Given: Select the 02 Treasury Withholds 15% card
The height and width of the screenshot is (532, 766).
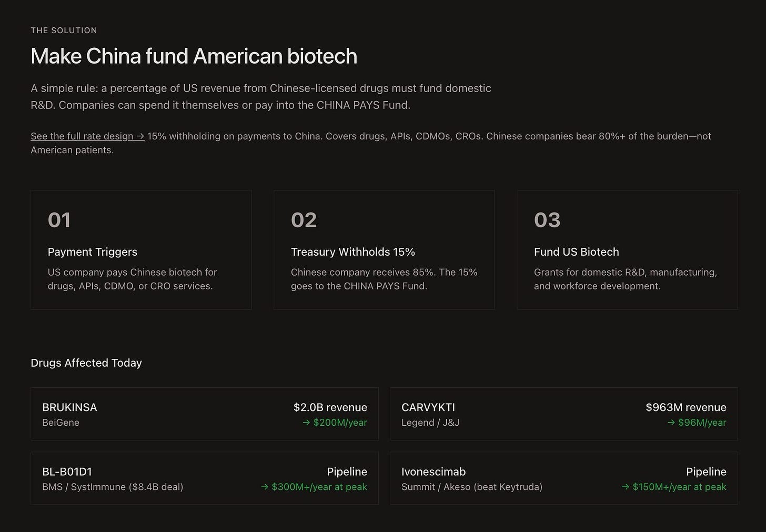Looking at the screenshot, I should [x=384, y=250].
